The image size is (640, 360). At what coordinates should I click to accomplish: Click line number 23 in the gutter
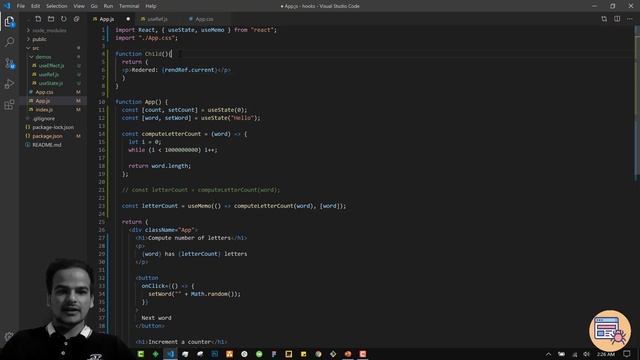pos(102,206)
